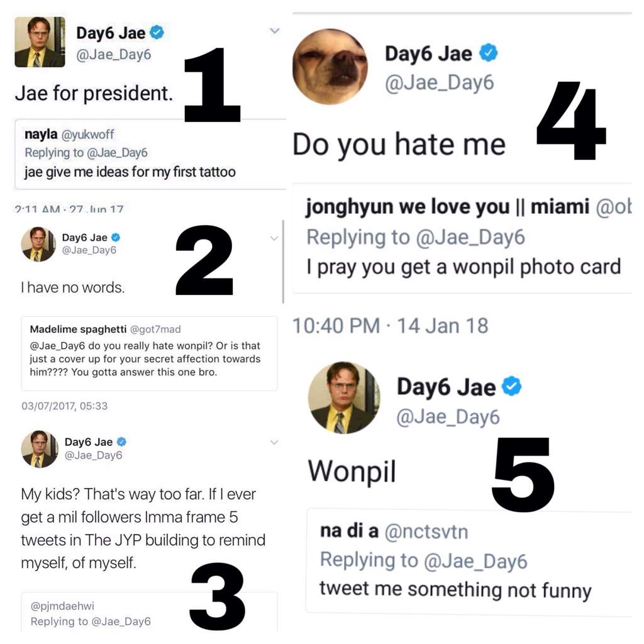This screenshot has height=644, width=644.
Task: Open the dog profile picture avatar
Action: 330,67
